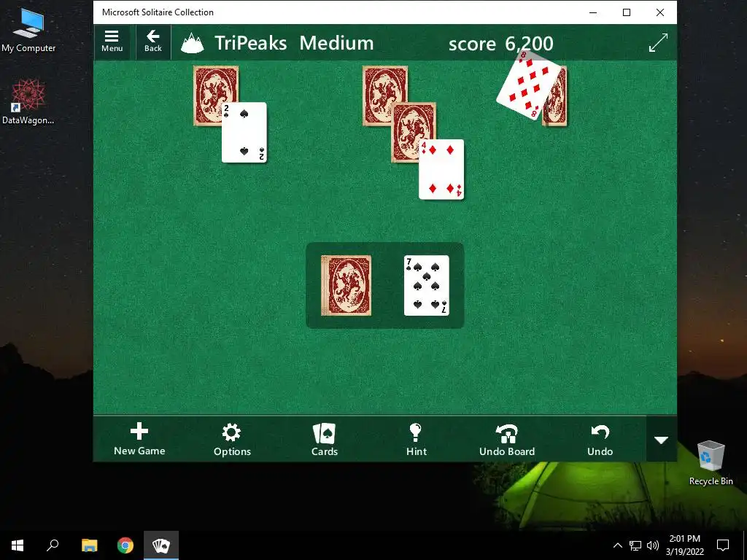
Task: Open the Menu hamburger button
Action: 112,42
